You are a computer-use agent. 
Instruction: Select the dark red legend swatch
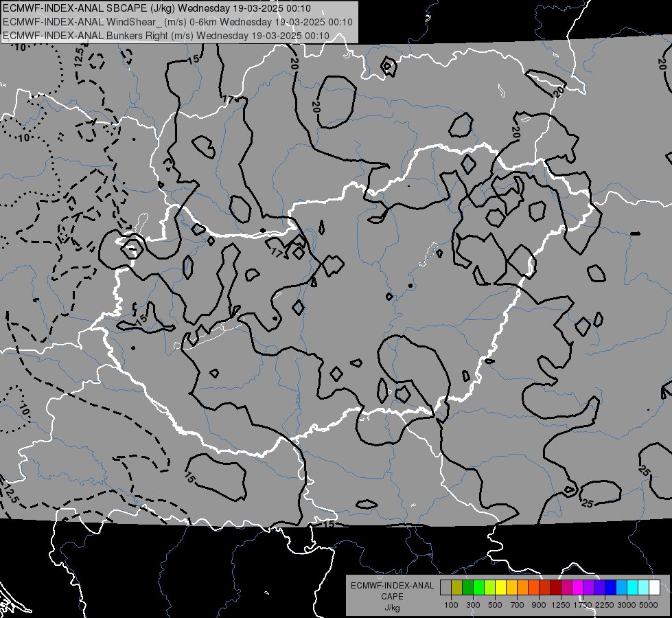point(556,588)
